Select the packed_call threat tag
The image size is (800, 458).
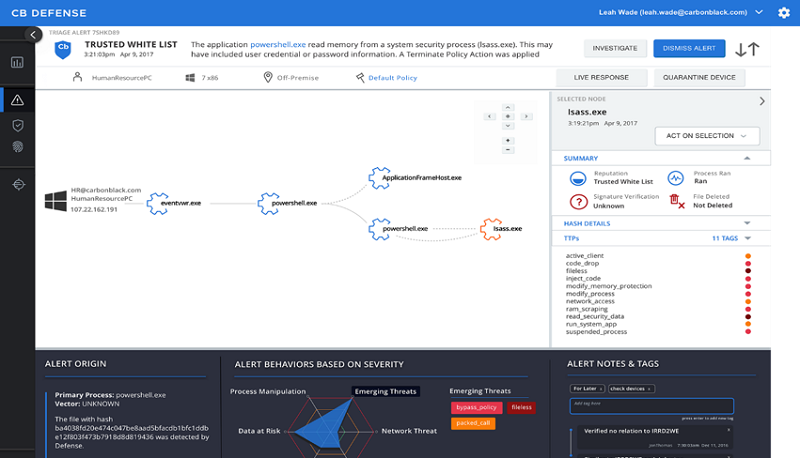(473, 423)
